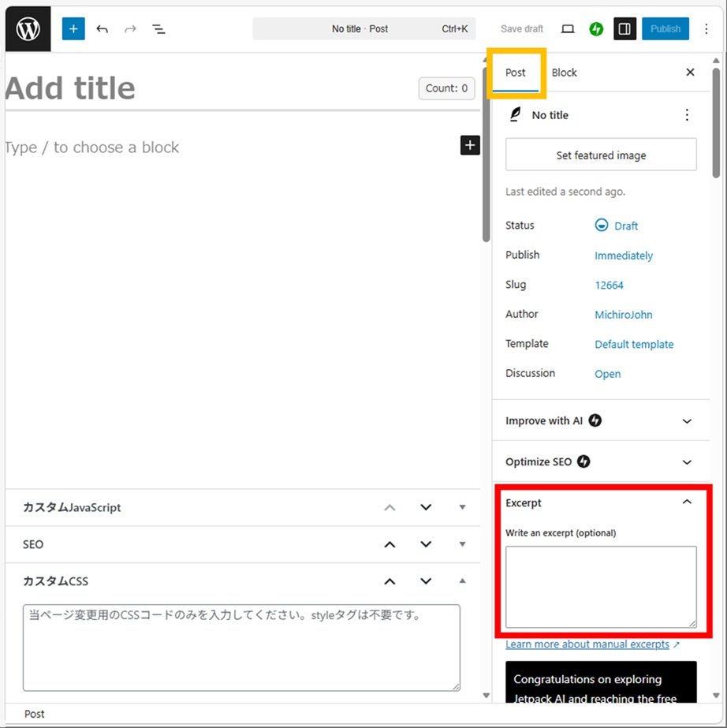
Task: Add block using black plus icon
Action: (470, 145)
